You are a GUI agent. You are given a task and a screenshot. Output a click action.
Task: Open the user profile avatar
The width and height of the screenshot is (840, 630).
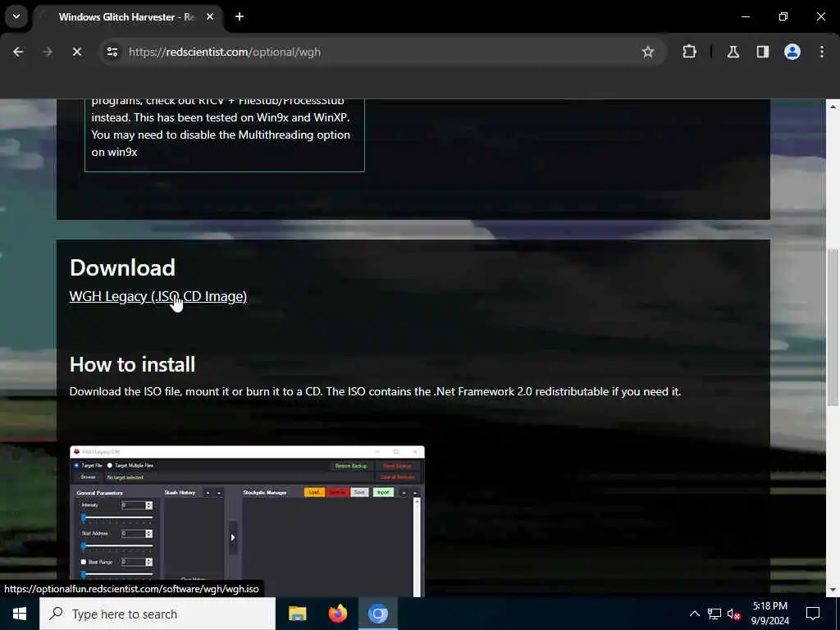click(792, 52)
